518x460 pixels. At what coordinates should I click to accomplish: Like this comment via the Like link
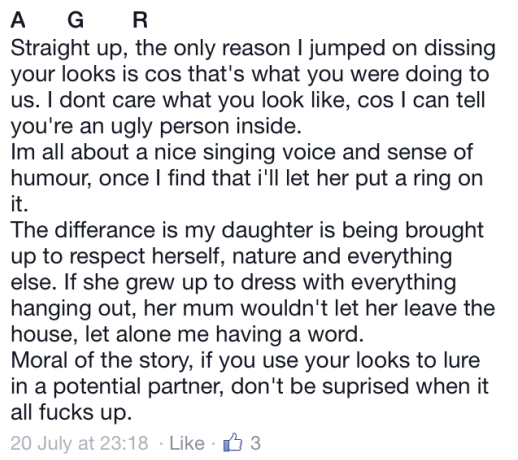pyautogui.click(x=187, y=443)
